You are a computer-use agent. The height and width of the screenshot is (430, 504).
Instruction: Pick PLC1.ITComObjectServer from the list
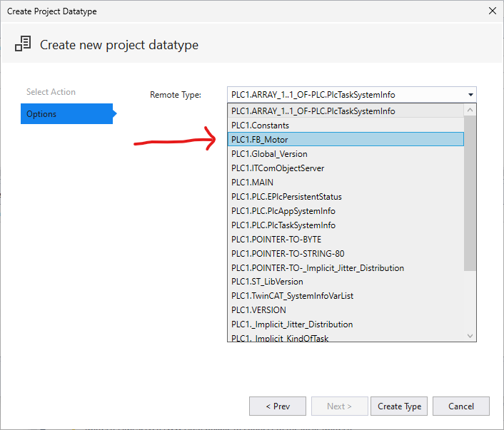346,168
